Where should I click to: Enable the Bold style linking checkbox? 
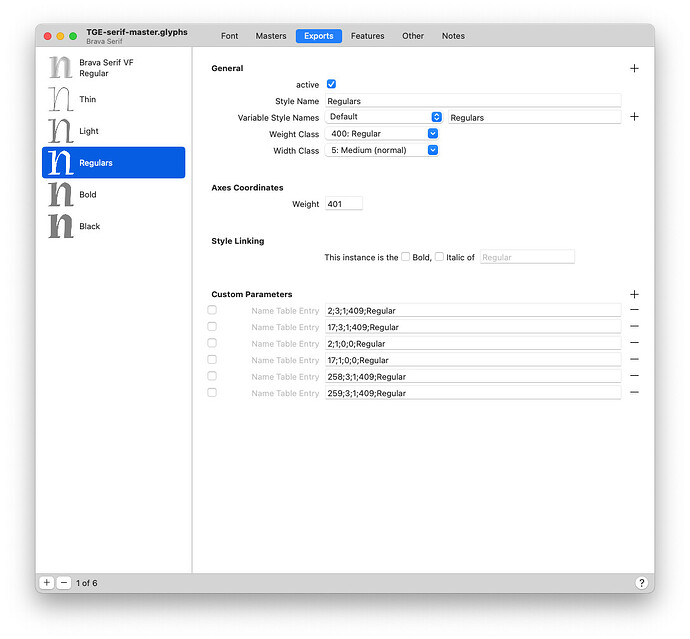pos(406,257)
